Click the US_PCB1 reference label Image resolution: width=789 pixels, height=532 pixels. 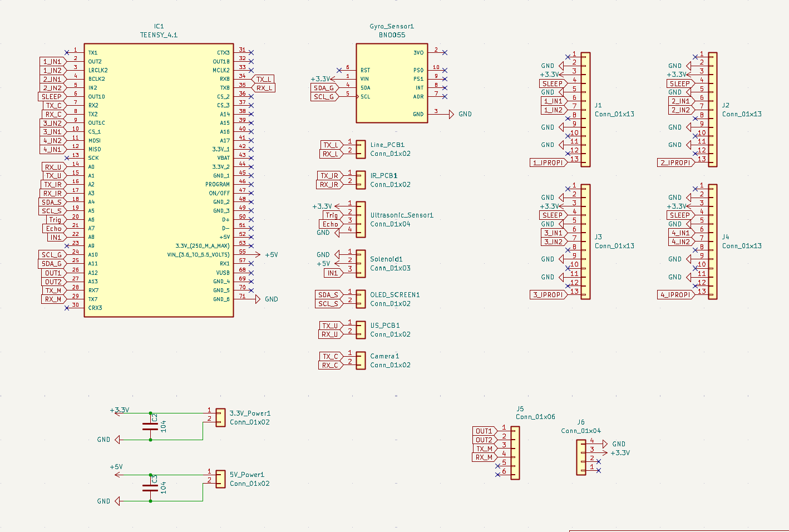point(385,325)
